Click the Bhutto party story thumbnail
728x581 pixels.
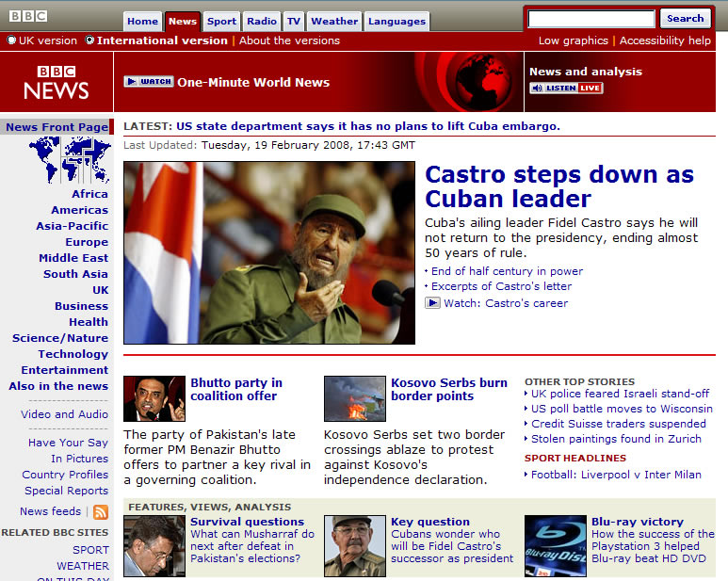click(x=154, y=398)
